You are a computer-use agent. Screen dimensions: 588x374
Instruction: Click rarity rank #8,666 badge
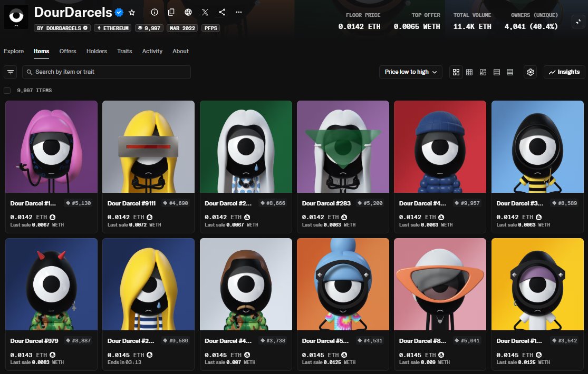[273, 203]
